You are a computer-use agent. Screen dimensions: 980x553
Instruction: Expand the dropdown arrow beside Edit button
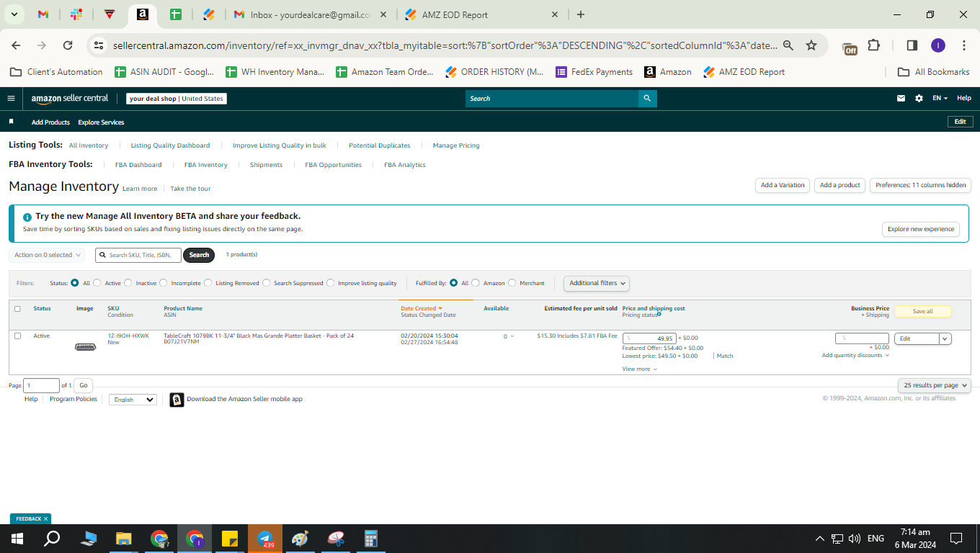pos(945,338)
